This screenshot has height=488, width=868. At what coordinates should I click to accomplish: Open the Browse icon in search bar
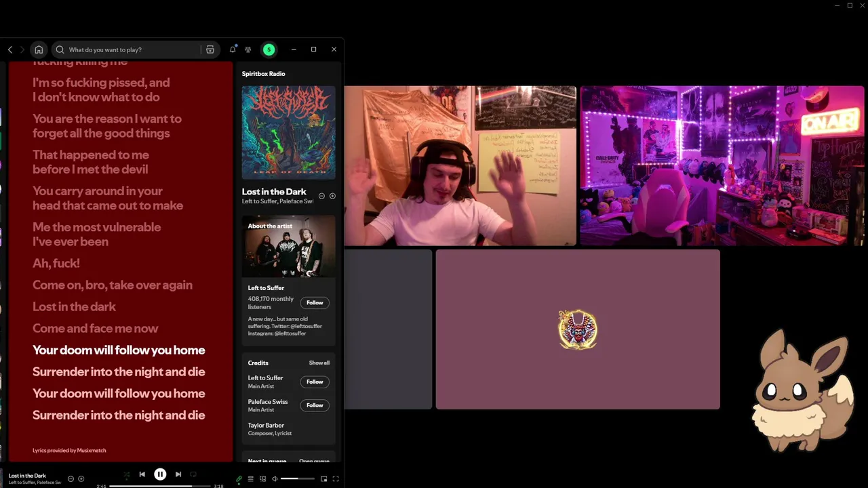[x=210, y=49]
